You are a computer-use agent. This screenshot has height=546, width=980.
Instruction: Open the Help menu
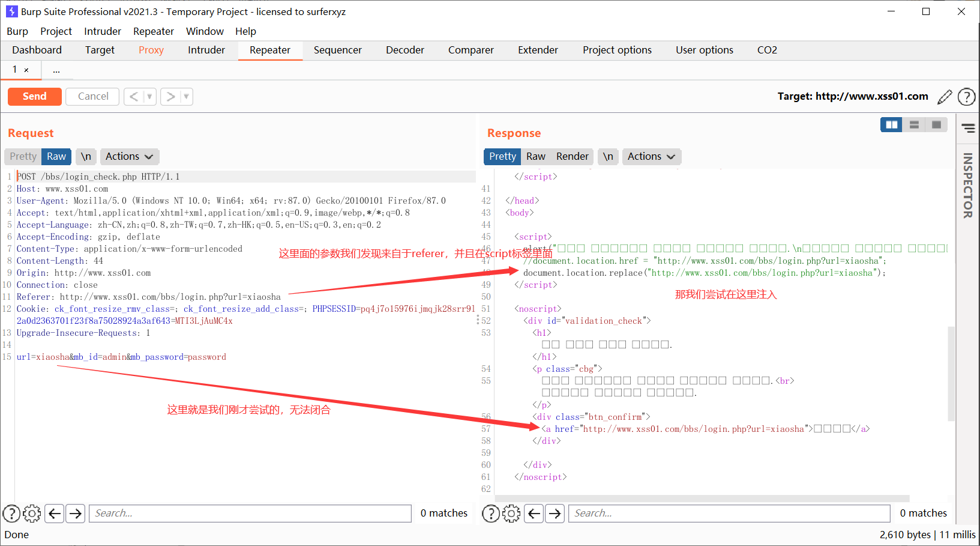click(x=245, y=31)
